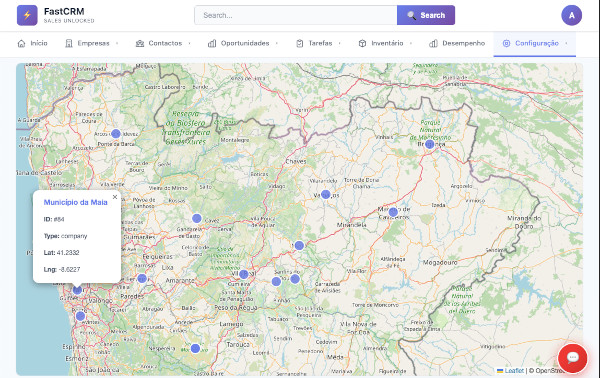The image size is (600, 378).
Task: Select the map marker at Arcos de Valdevez
Action: [116, 134]
